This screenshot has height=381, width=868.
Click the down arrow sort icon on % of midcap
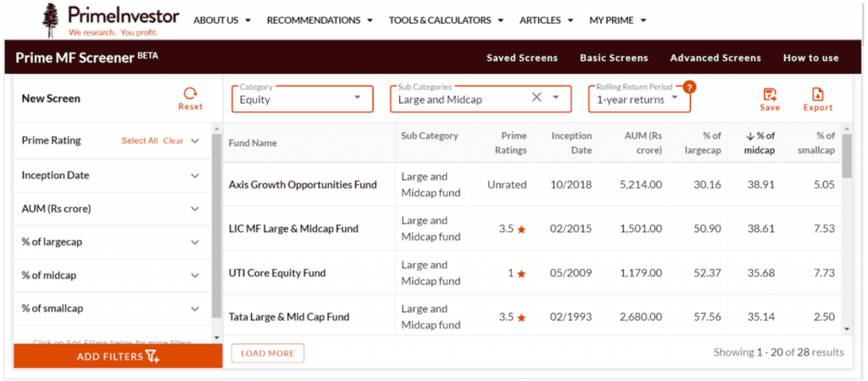click(750, 136)
